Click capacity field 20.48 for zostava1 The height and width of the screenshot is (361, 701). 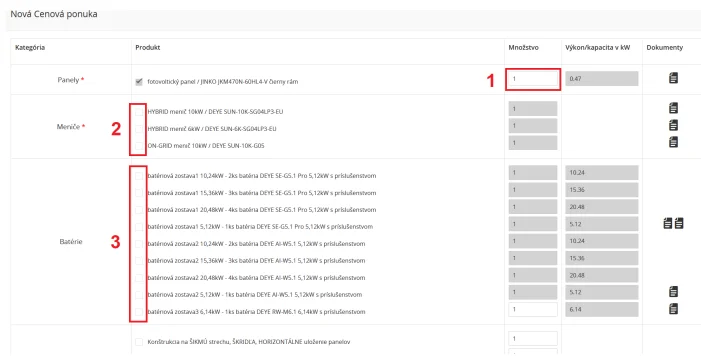pos(602,207)
